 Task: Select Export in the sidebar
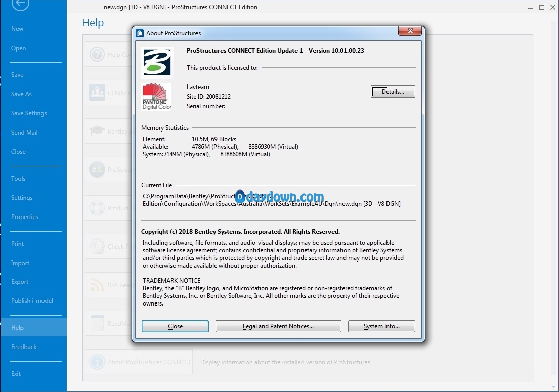pyautogui.click(x=20, y=282)
